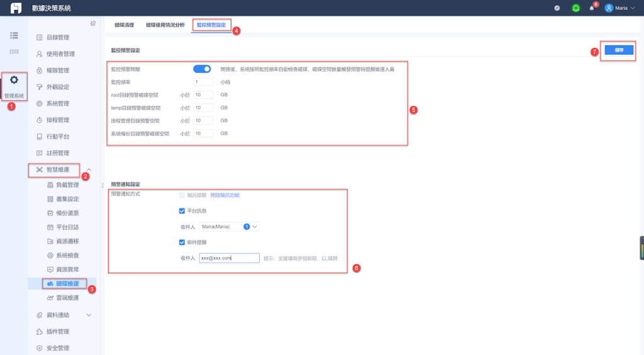Click the 開啟簡訊功能 link
This screenshot has width=644, height=355.
[x=225, y=195]
